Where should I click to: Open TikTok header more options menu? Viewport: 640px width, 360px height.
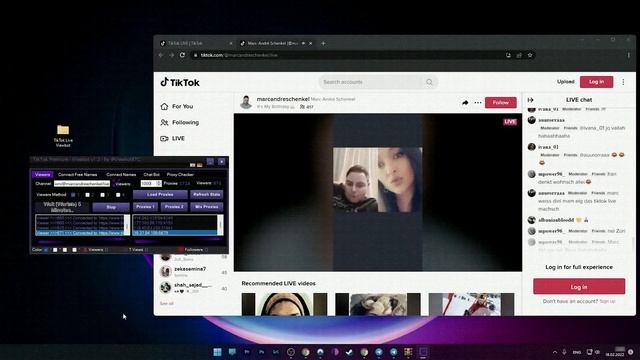click(623, 82)
